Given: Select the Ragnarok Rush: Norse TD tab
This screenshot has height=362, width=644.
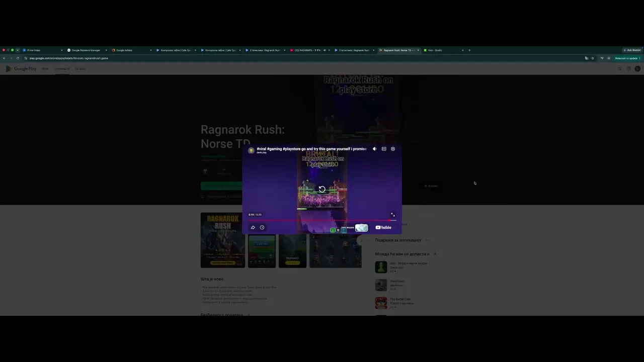Looking at the screenshot, I should (398, 50).
